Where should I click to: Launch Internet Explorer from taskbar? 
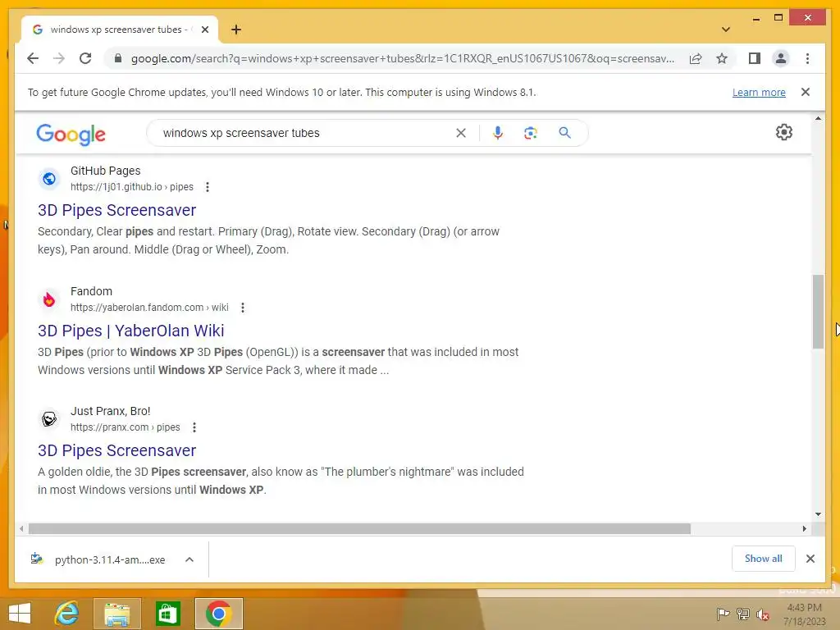point(67,614)
